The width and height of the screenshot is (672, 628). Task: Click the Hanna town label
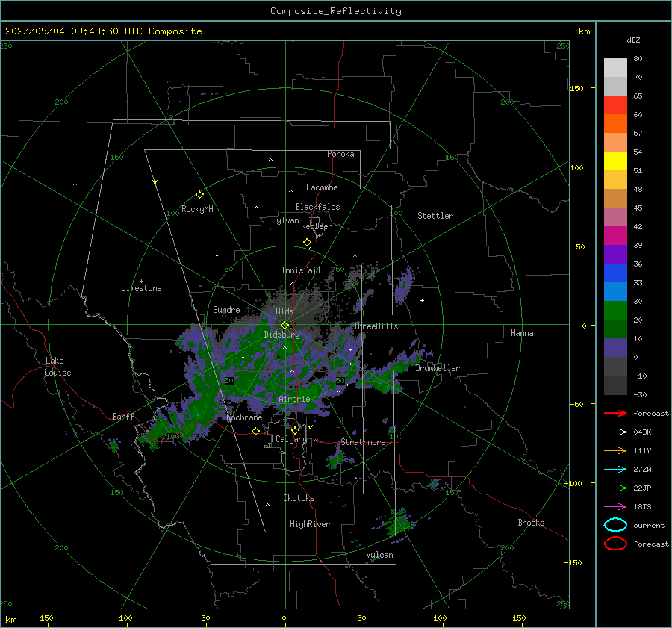coord(522,333)
